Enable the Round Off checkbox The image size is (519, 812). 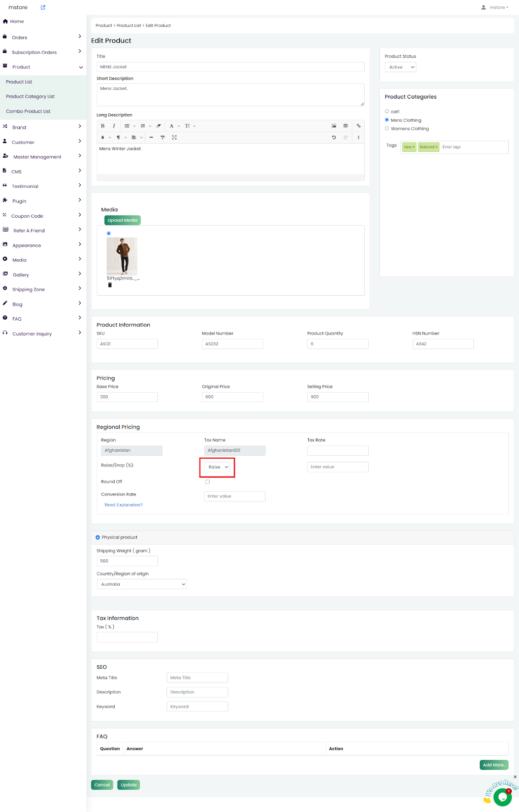click(x=207, y=482)
